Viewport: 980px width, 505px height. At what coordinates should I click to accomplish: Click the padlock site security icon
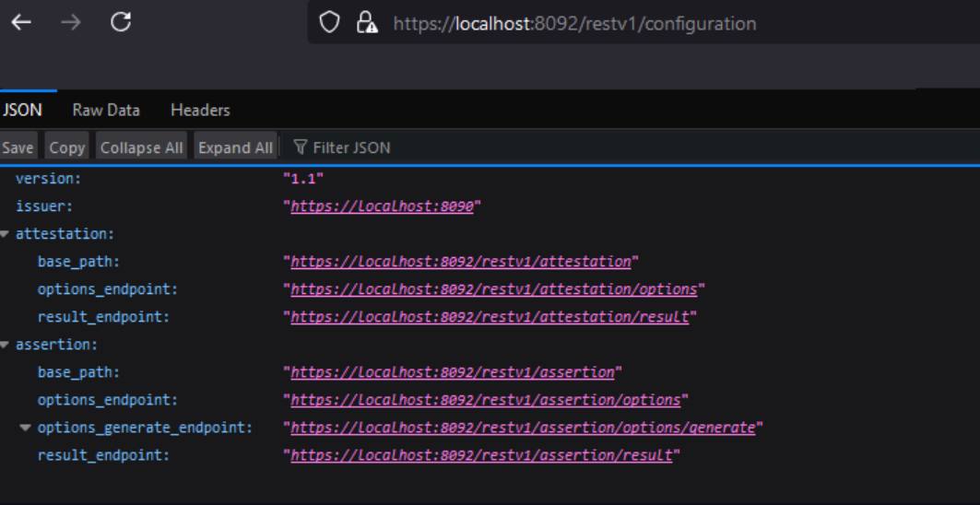(x=366, y=23)
